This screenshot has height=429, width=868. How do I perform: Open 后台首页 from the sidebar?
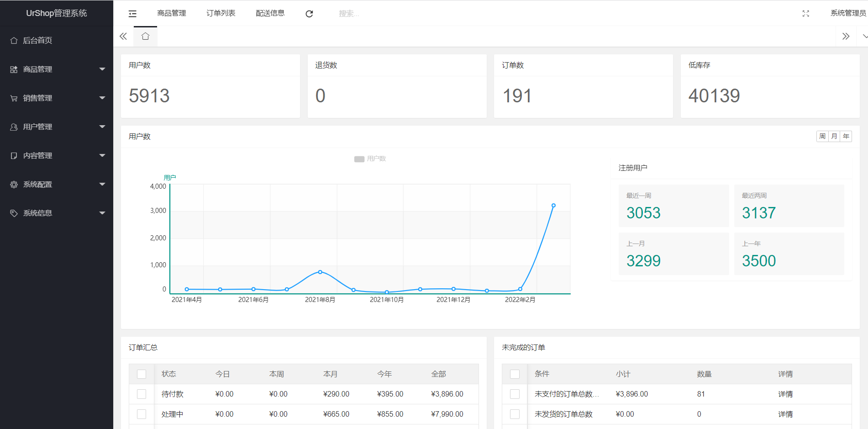pyautogui.click(x=37, y=41)
